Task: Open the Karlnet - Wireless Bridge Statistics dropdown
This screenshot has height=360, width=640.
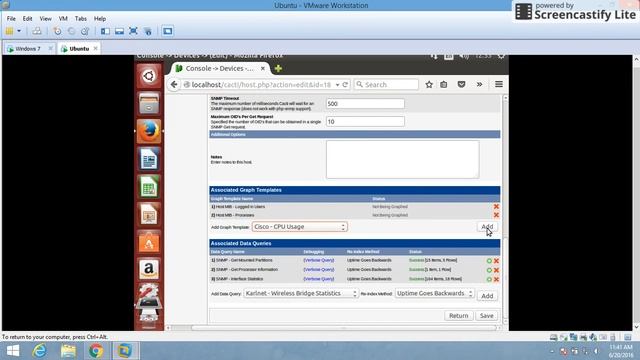Action: tap(301, 293)
